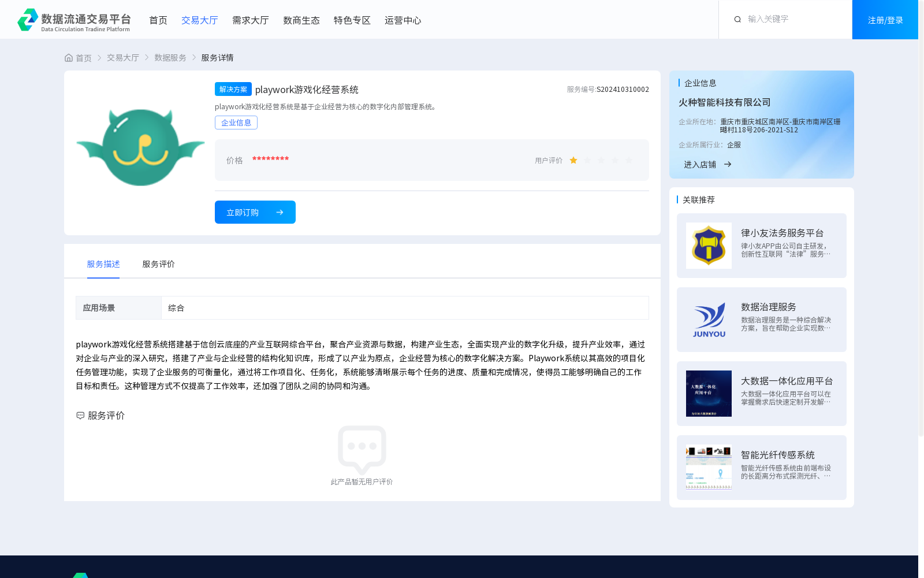This screenshot has width=924, height=578.
Task: Open the 大数据一体化应用平台 thumbnail
Action: 709,394
